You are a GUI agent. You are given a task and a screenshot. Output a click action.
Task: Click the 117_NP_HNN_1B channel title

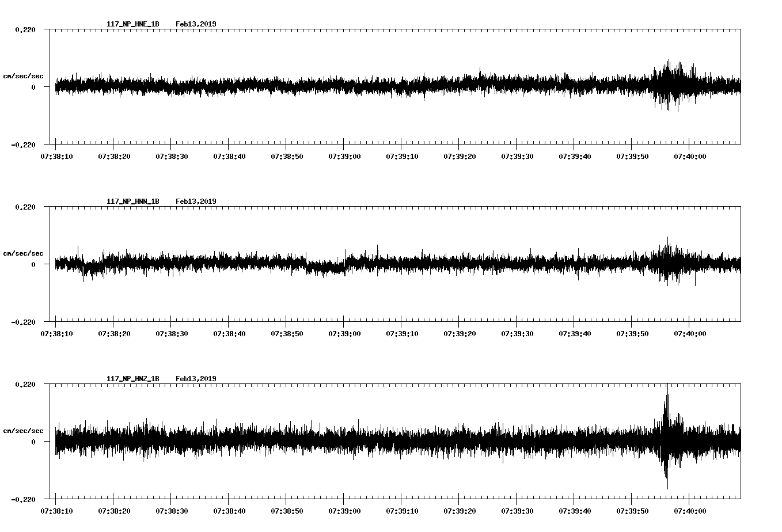tap(133, 202)
